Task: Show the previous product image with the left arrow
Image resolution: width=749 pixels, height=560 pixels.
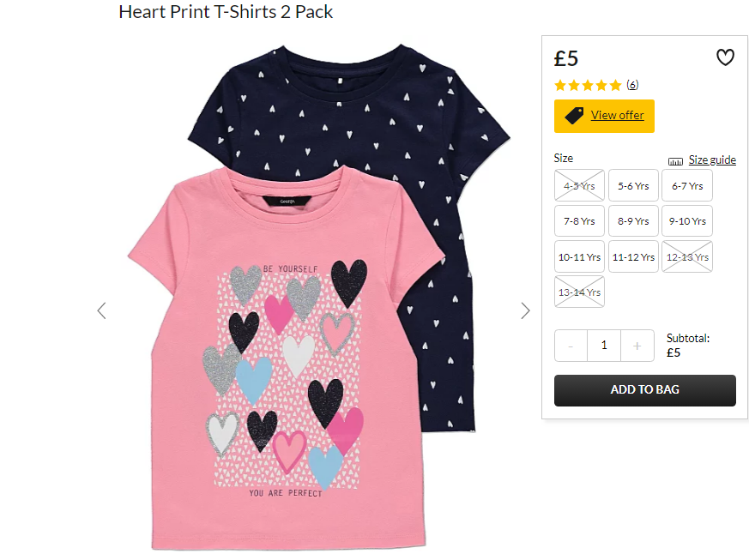Action: pyautogui.click(x=101, y=310)
